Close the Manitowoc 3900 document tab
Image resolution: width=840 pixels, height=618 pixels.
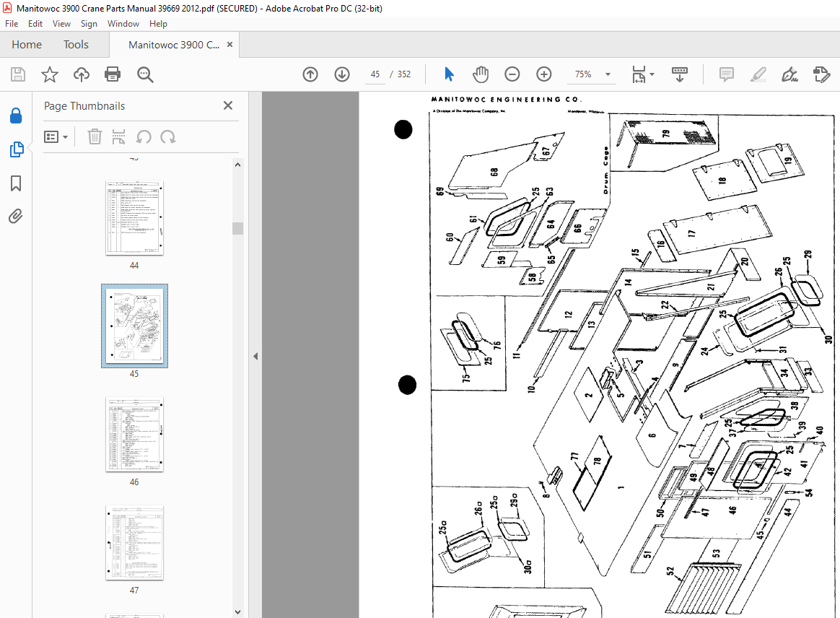229,45
